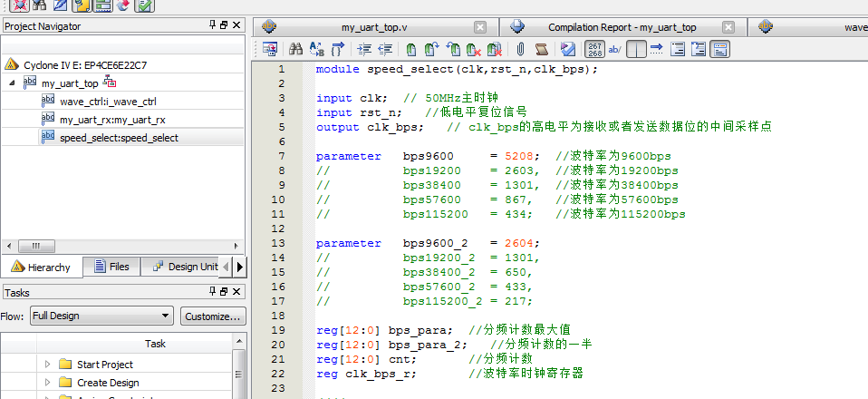
Task: Click the decrease indent icon
Action: tap(385, 49)
